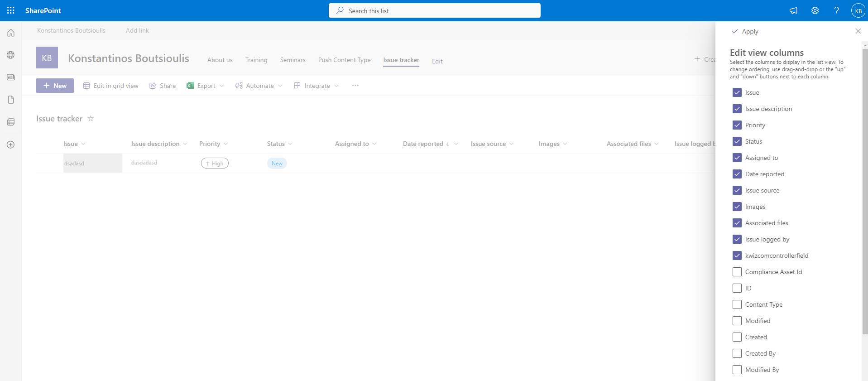Image resolution: width=868 pixels, height=381 pixels.
Task: Open the Priority column header menu
Action: 214,144
